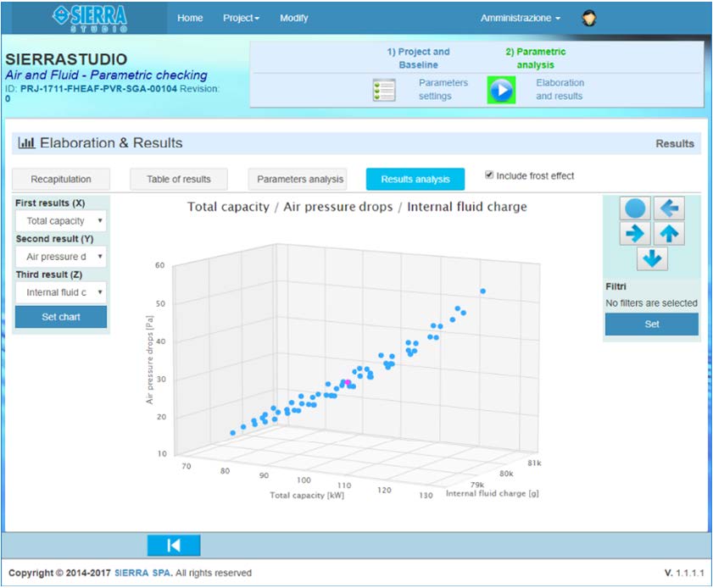Go to step 2) Parametric analysis

(536, 58)
